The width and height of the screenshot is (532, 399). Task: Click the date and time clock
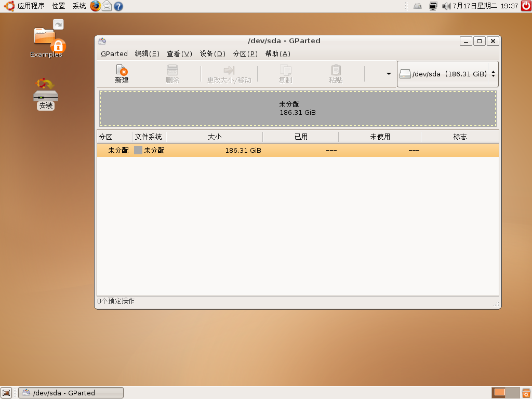(x=485, y=6)
